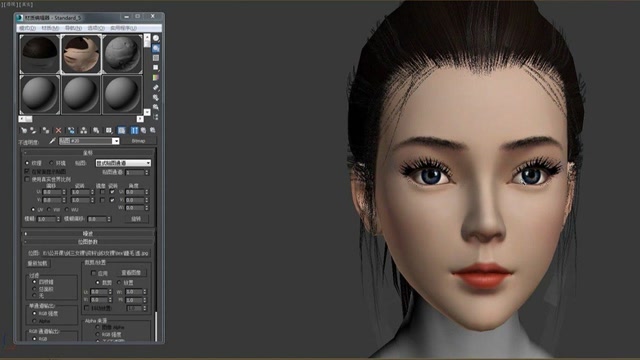Click the 旋转 rotate button

pos(136,219)
